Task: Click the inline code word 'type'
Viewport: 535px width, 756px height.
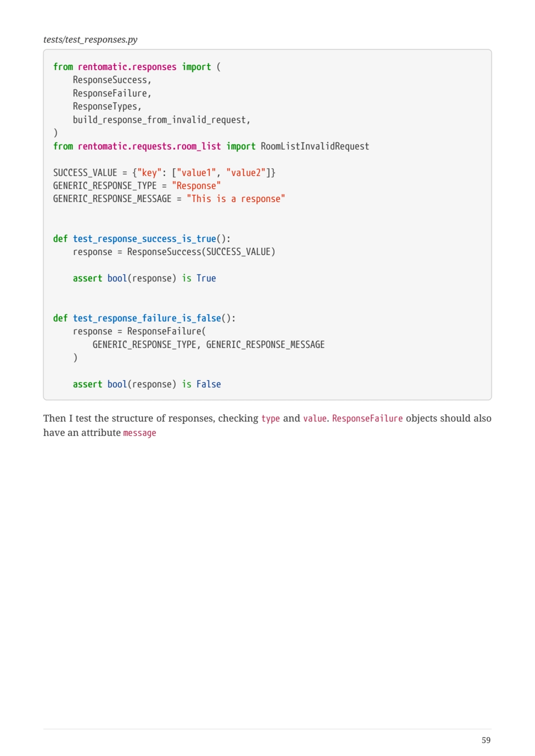Action: [270, 418]
